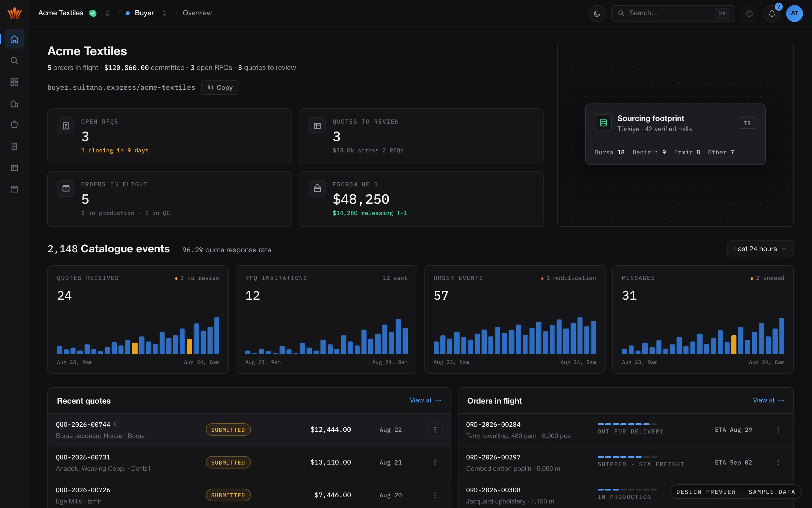
Task: Open the AT user avatar
Action: pyautogui.click(x=794, y=14)
